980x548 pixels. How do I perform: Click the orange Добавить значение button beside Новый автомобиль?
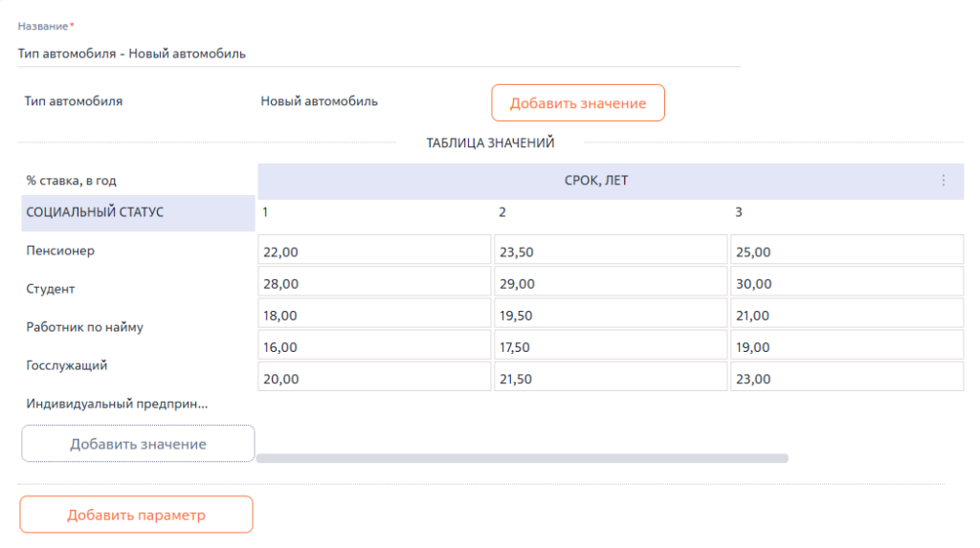click(577, 103)
